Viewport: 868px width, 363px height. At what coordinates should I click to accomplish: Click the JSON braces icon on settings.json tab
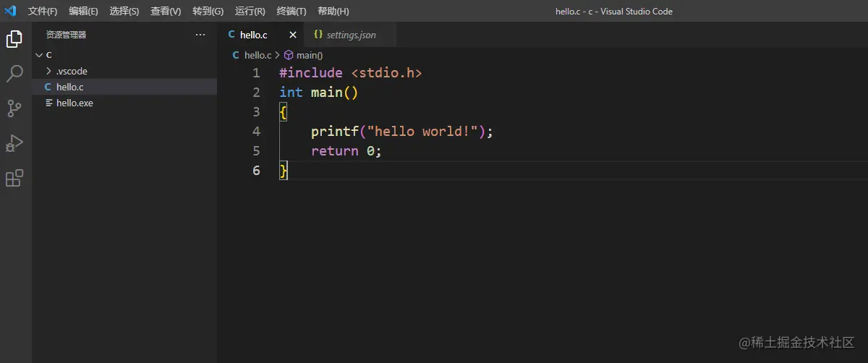[318, 35]
